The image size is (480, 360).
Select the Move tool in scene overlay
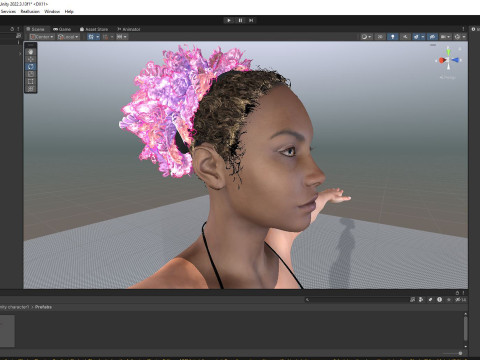[31, 59]
